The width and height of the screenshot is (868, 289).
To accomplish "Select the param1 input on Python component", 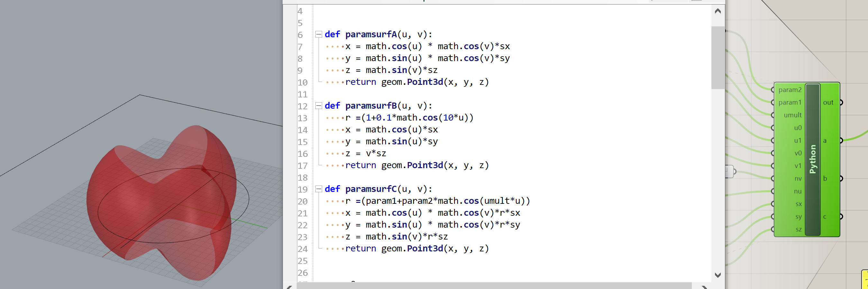I will [x=790, y=103].
